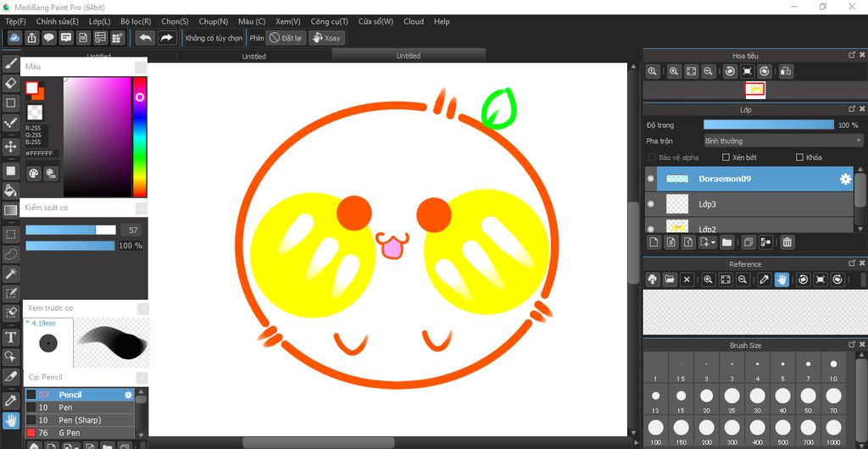Open Pencil brush settings gear
The image size is (868, 449).
pyautogui.click(x=129, y=395)
